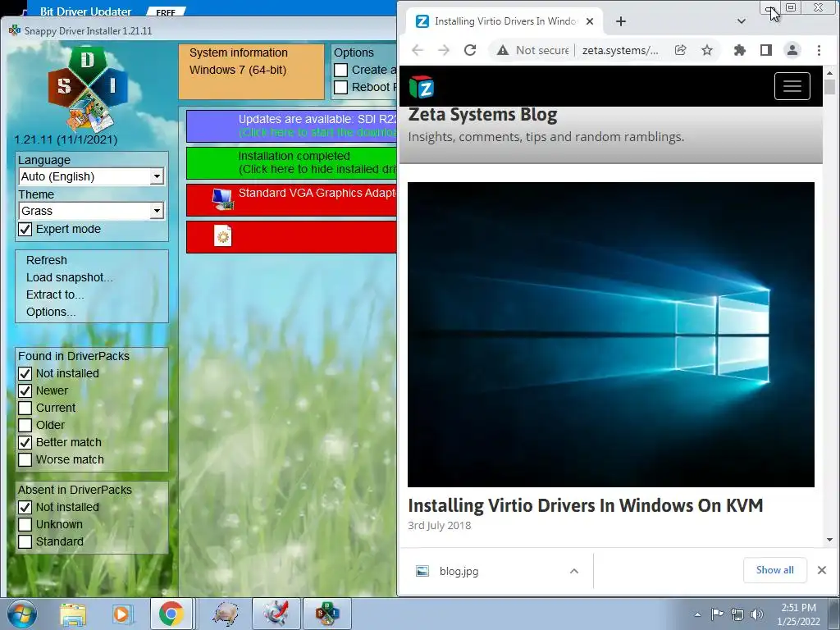
Task: Open Windows Explorer from taskbar
Action: pyautogui.click(x=73, y=614)
